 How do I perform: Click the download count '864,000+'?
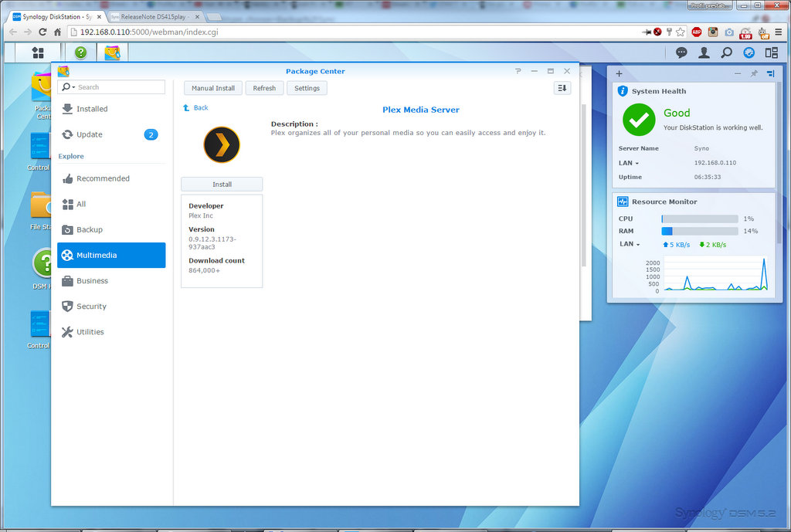click(x=204, y=271)
